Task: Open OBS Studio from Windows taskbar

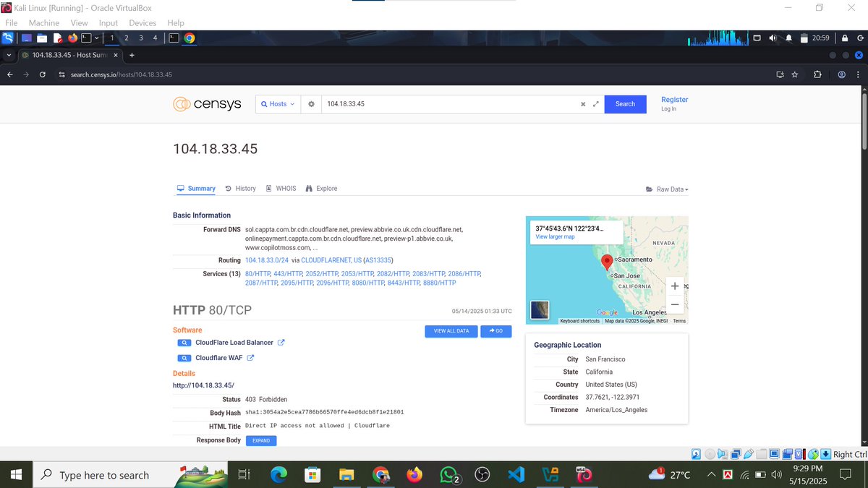Action: 482,475
